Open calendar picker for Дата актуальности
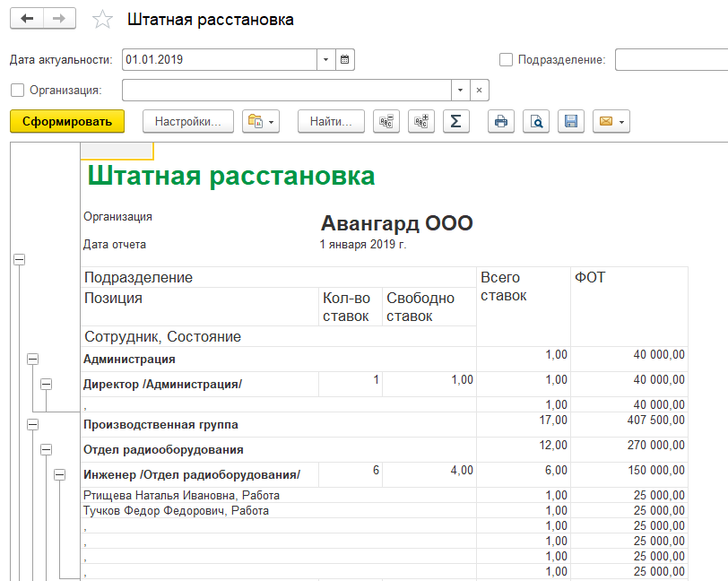 (x=345, y=60)
